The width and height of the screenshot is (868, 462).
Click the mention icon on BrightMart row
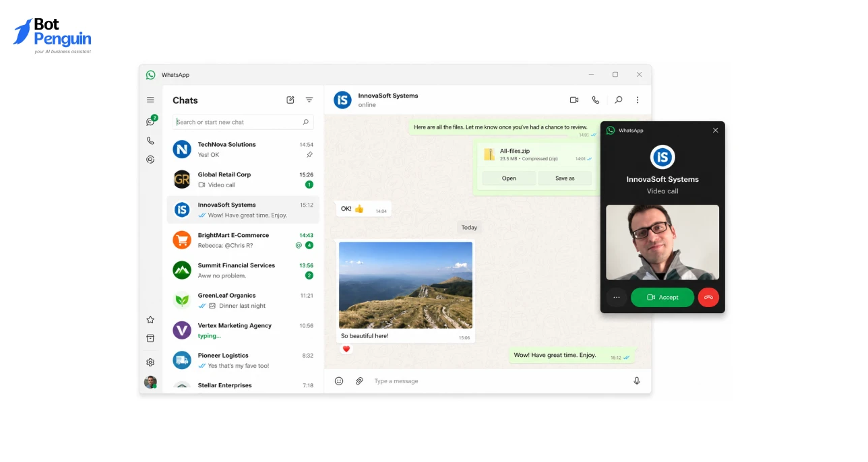299,245
